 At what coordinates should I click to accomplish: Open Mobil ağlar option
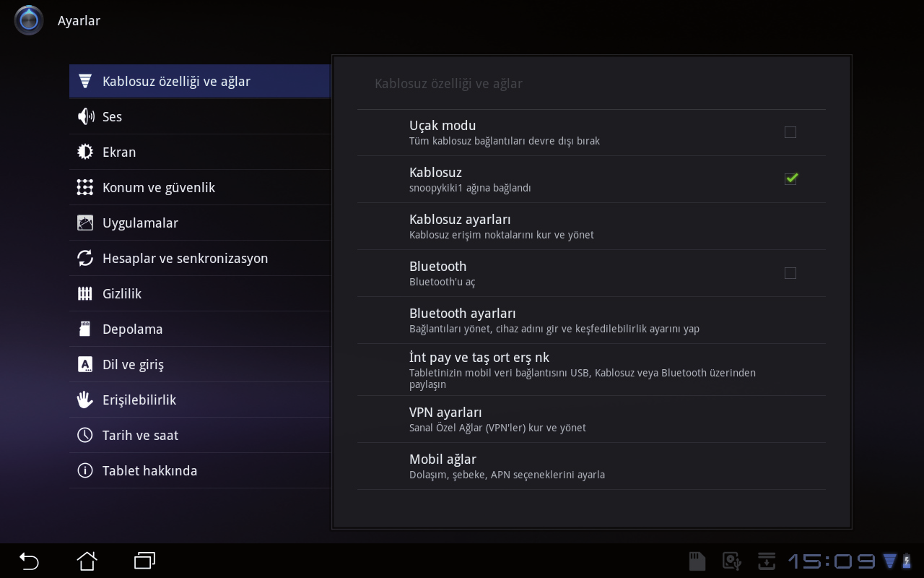point(591,466)
